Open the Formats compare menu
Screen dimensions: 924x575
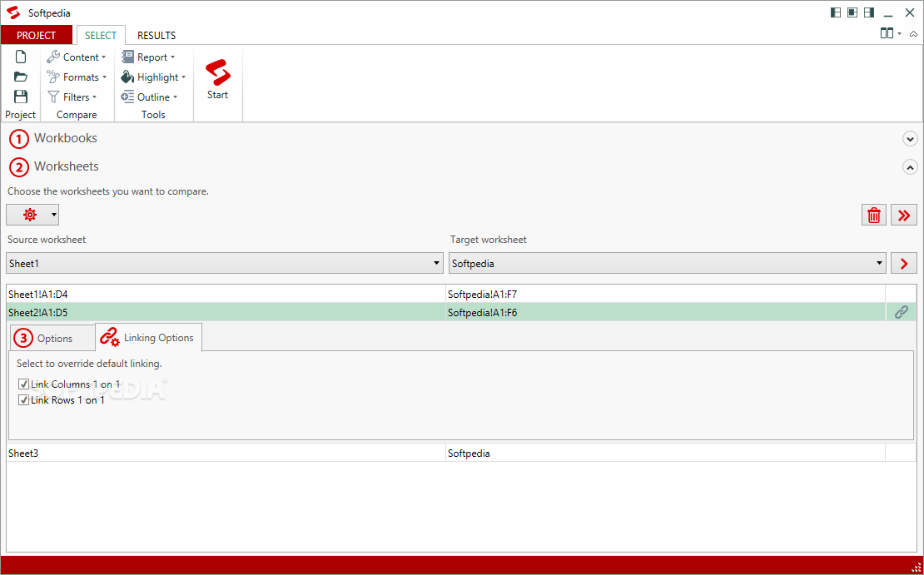[77, 77]
